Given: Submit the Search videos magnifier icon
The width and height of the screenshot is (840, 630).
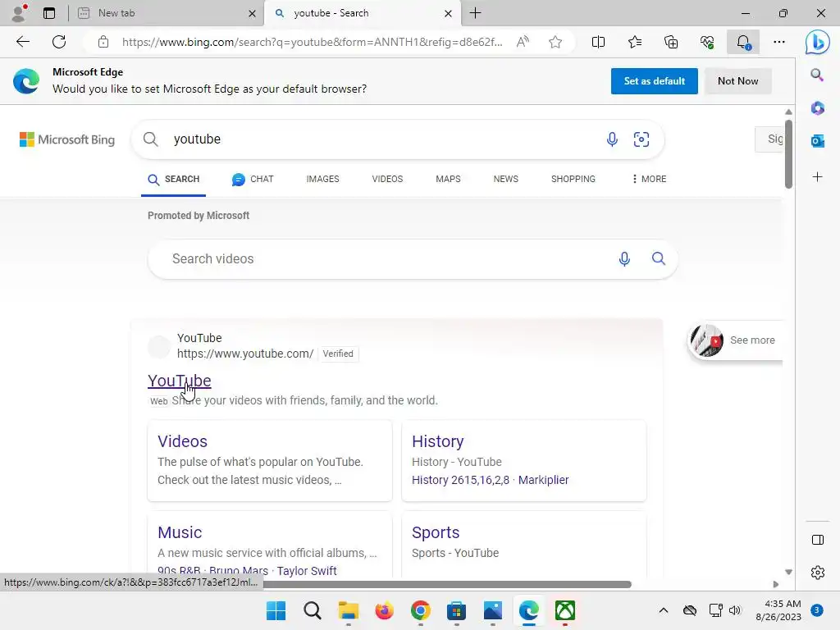Looking at the screenshot, I should point(659,258).
